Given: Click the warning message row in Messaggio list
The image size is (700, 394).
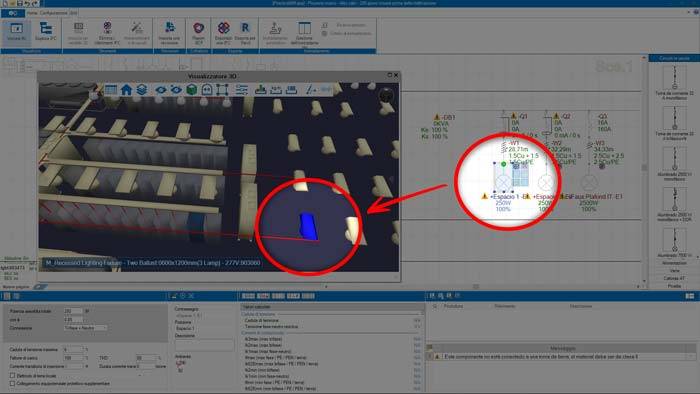Looking at the screenshot, I should 562,357.
